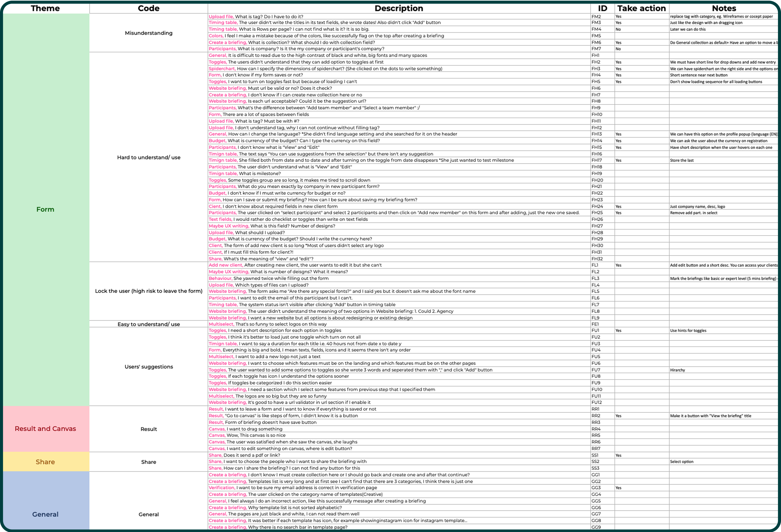
Task: Click the Users' suggestions code cell
Action: (x=149, y=366)
